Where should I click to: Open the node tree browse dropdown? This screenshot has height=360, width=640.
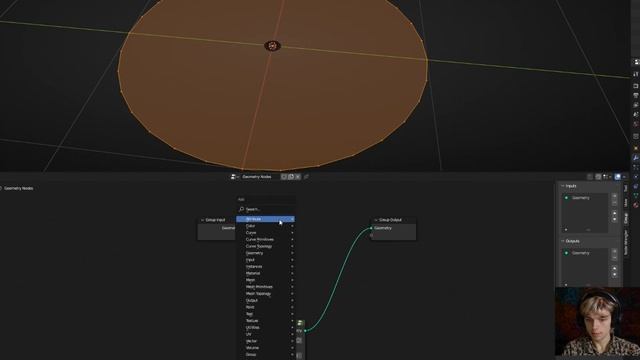tap(234, 177)
